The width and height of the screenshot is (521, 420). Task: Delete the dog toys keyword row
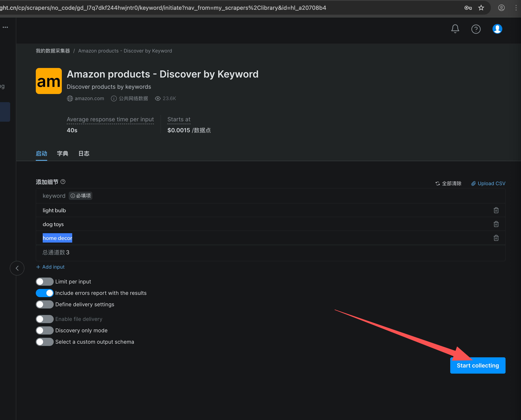click(x=496, y=224)
